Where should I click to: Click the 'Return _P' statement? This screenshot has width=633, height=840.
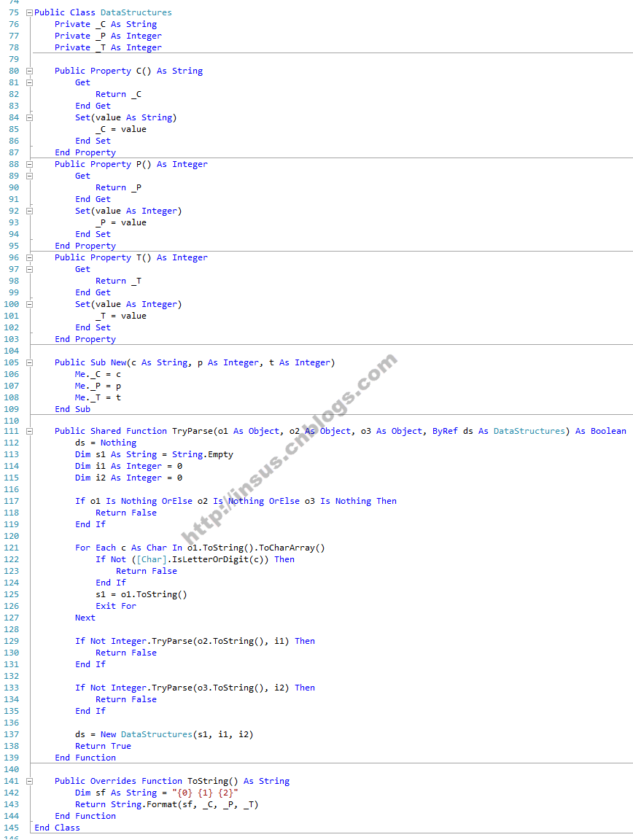tap(118, 187)
